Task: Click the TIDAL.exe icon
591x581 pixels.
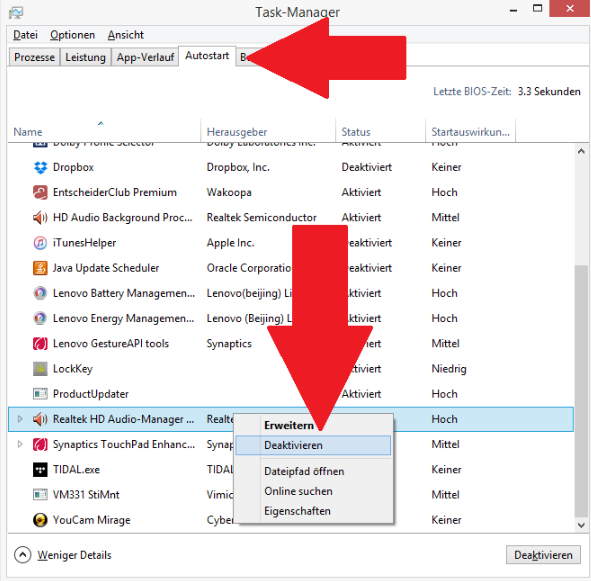Action: (40, 470)
